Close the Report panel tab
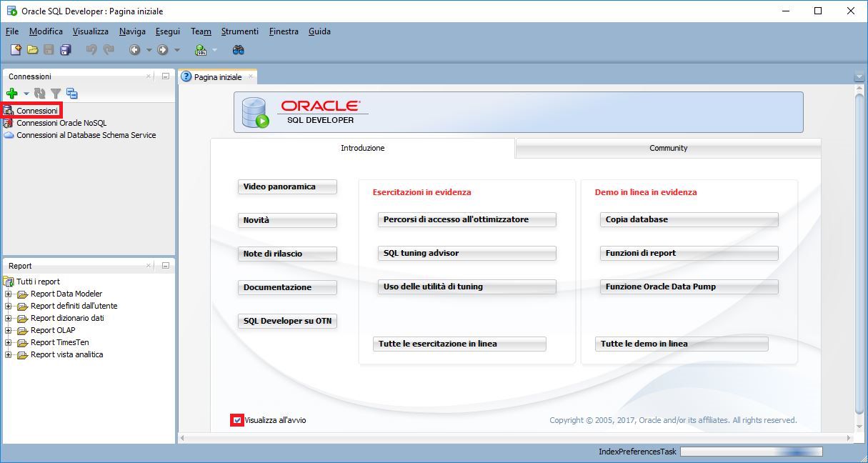The width and height of the screenshot is (868, 463). 149,266
